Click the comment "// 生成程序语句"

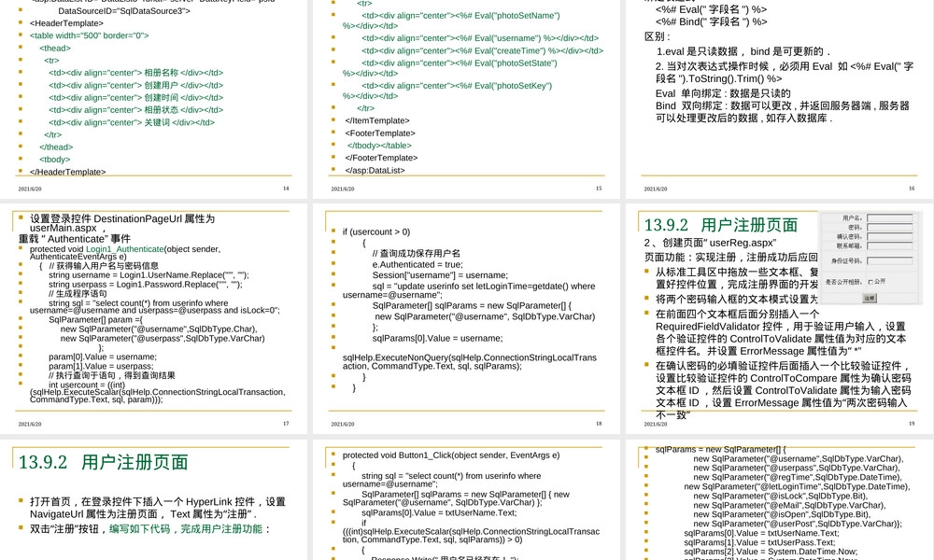[78, 293]
